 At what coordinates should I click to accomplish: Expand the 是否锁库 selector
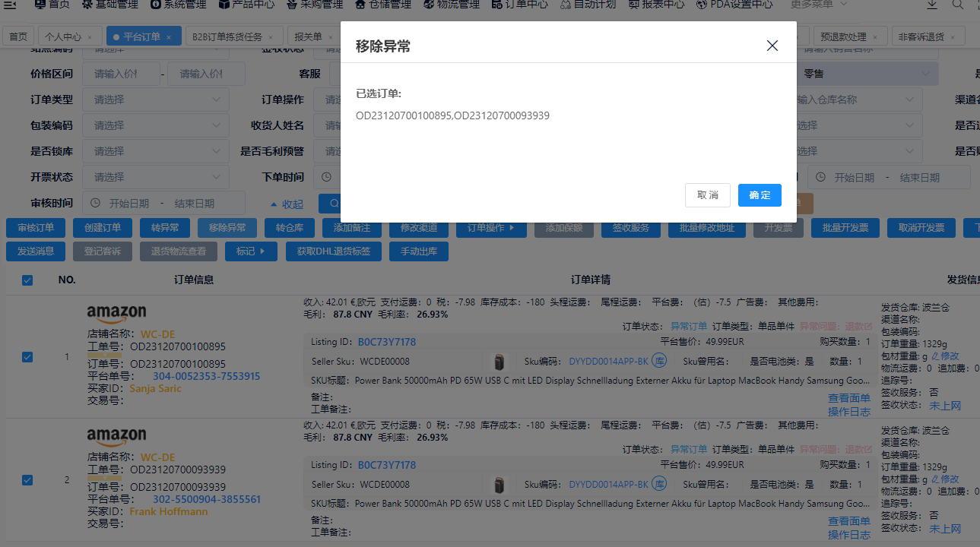(x=155, y=150)
